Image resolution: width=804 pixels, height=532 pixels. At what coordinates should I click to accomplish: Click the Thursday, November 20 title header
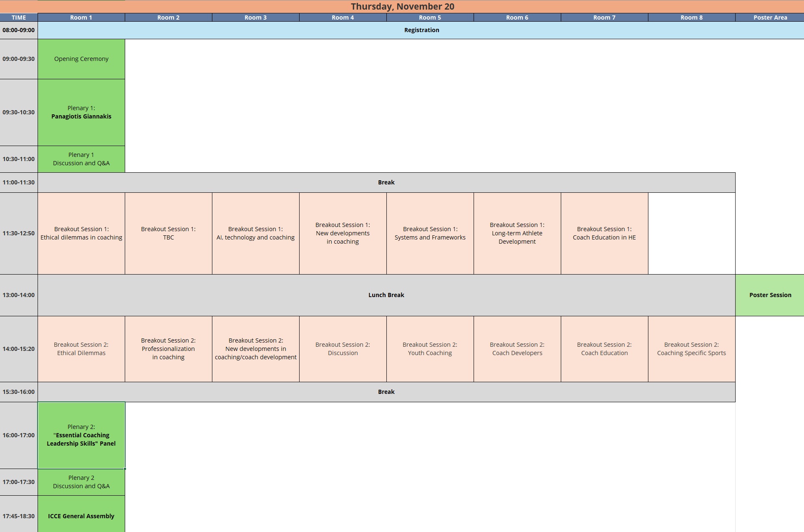[x=402, y=6]
